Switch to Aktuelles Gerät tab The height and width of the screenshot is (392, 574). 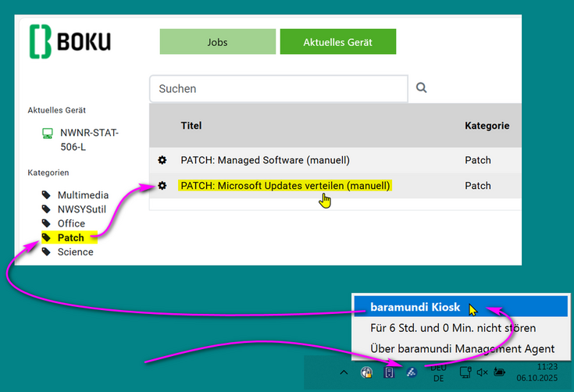click(337, 42)
